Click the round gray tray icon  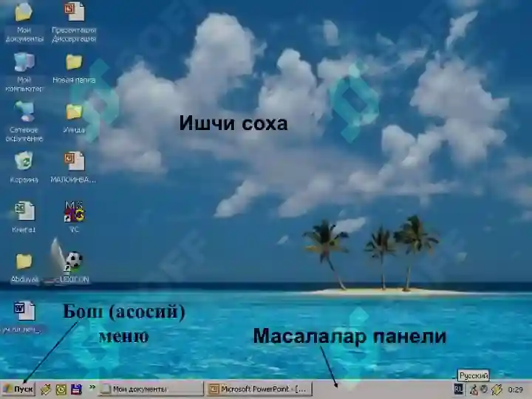(484, 389)
